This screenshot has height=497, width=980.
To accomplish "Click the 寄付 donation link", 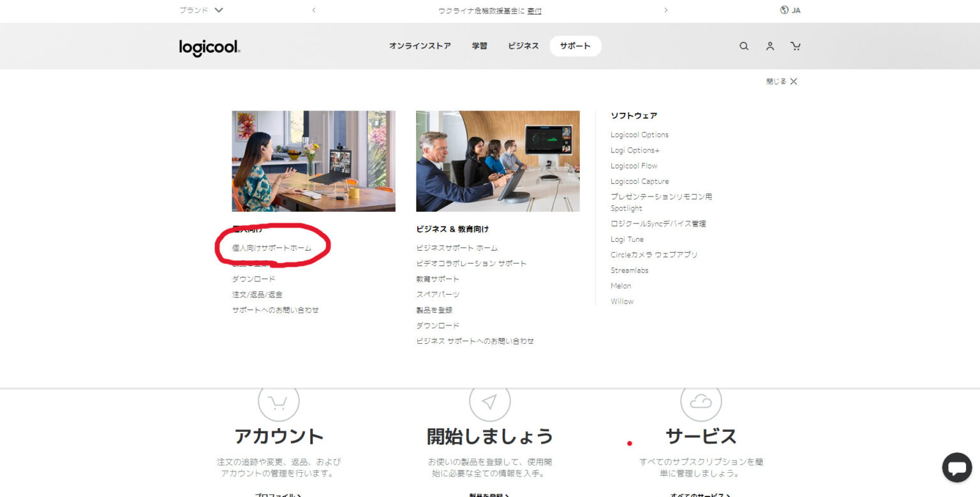I will pos(534,11).
